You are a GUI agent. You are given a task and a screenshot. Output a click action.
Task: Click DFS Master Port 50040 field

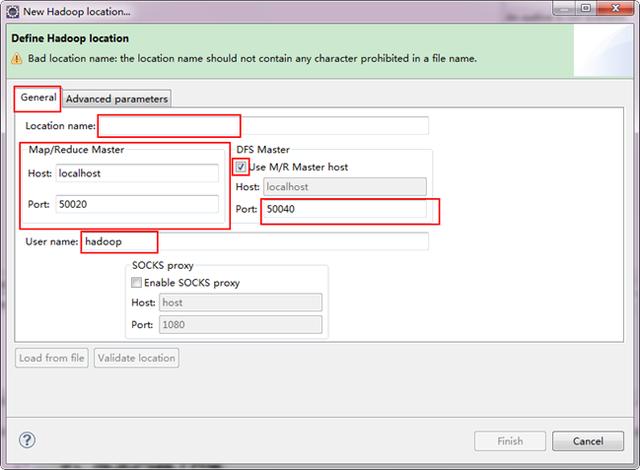coord(345,209)
